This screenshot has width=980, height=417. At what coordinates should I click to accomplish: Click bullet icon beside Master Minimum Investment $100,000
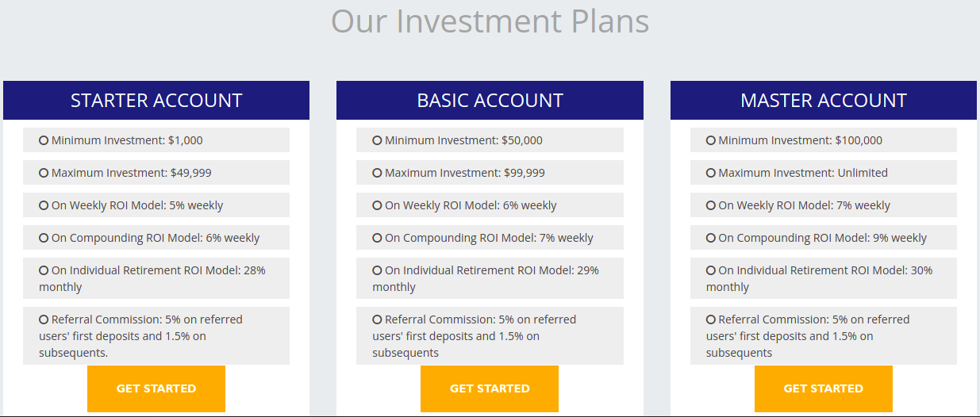pos(711,140)
